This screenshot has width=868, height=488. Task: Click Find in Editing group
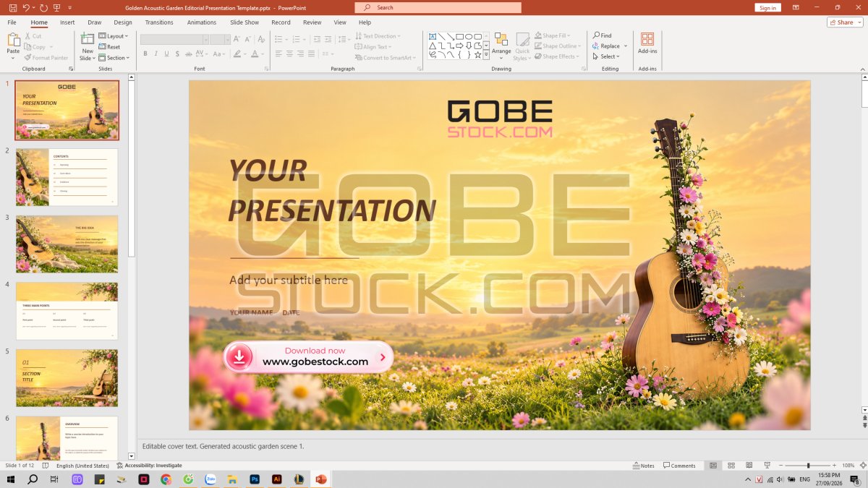[602, 35]
